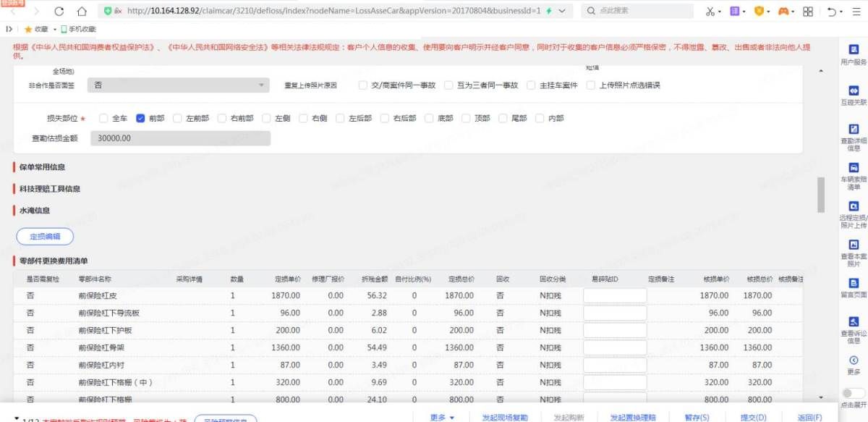Click the 留言页面 sidebar icon

[x=854, y=284]
